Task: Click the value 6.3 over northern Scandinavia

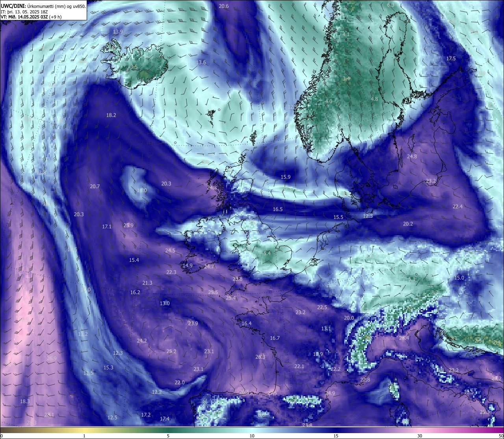Action: coord(391,5)
